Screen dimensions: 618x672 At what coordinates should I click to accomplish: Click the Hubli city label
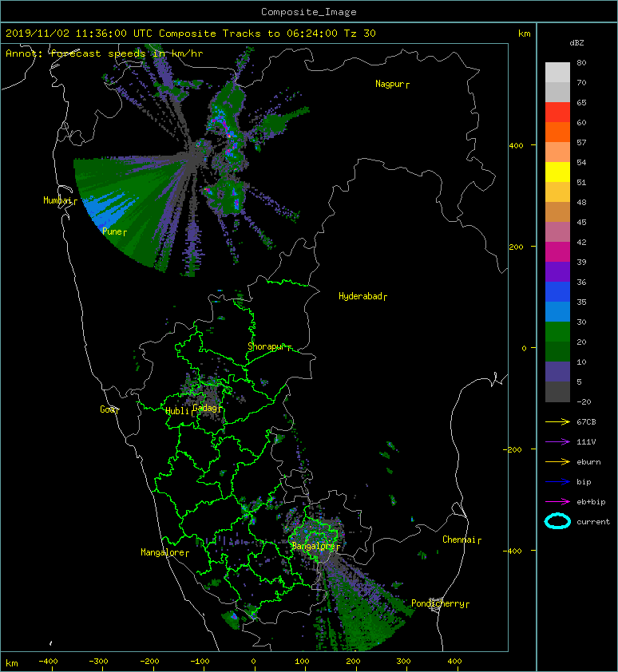pos(177,411)
